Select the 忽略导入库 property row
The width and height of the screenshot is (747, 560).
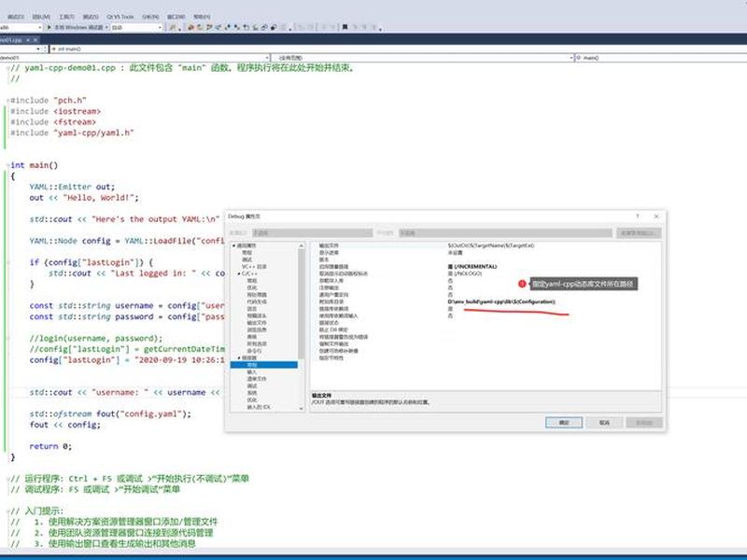[486, 281]
